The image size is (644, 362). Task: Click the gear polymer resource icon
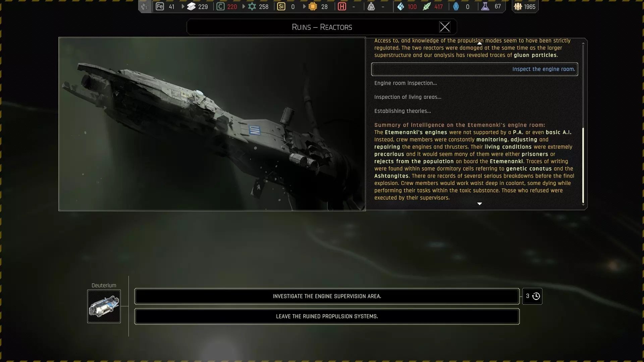pos(252,6)
